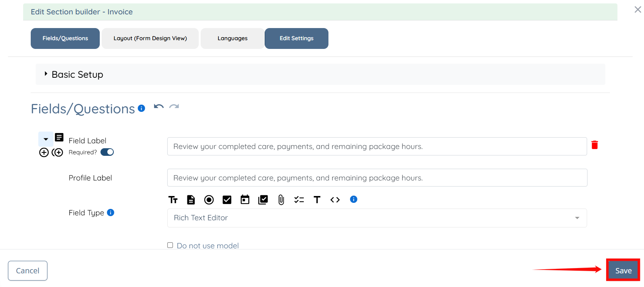644x287 pixels.
Task: Choose the paperclip attachment field type icon
Action: [x=281, y=200]
